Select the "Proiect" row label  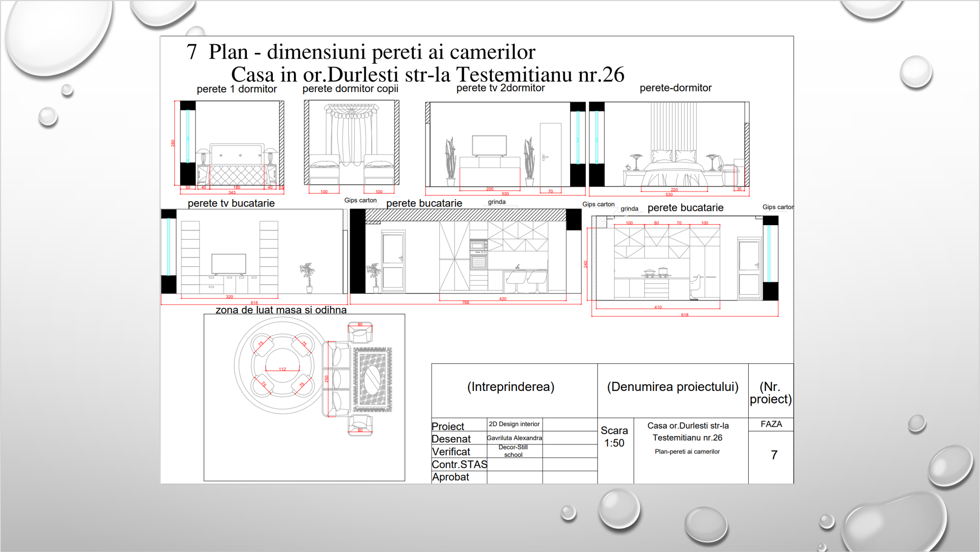448,426
